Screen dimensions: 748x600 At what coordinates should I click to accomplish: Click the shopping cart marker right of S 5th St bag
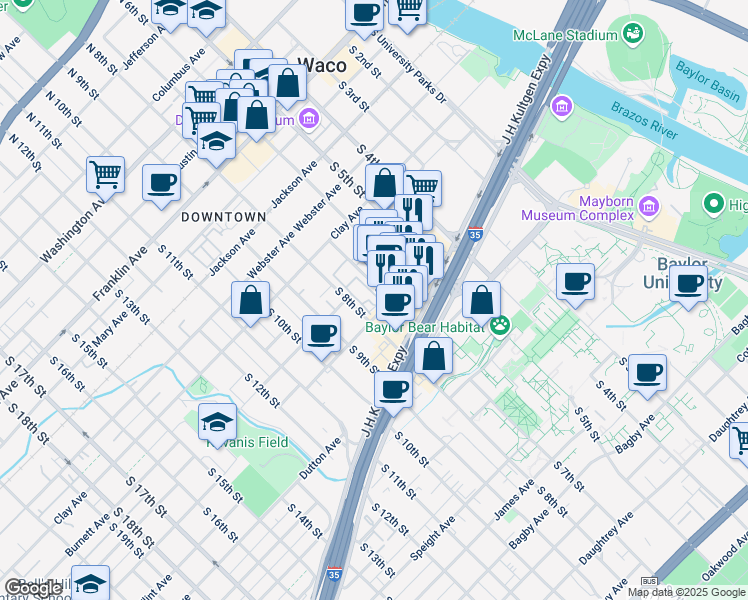(x=424, y=187)
